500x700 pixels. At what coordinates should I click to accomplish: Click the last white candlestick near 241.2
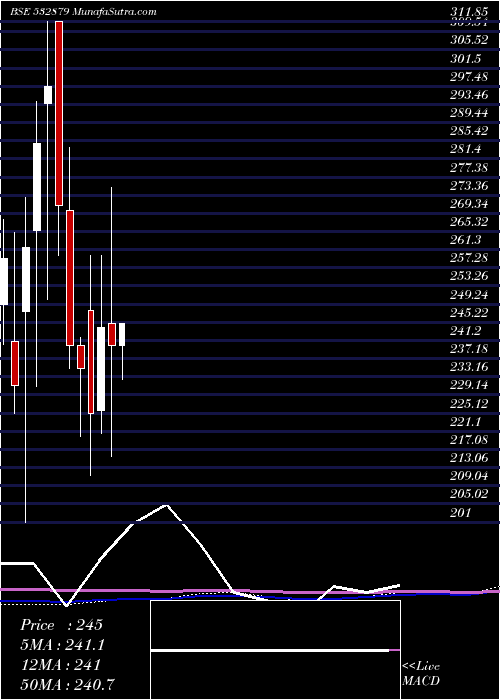[122, 334]
